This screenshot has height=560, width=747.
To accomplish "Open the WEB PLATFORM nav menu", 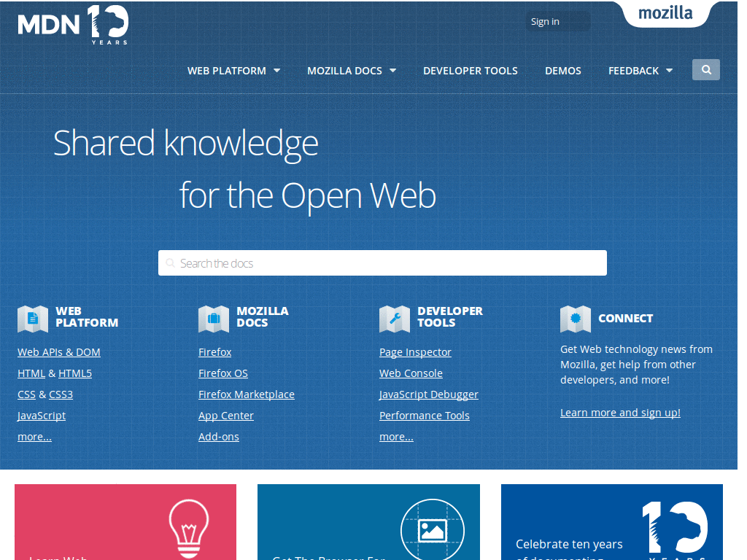I will pos(227,71).
